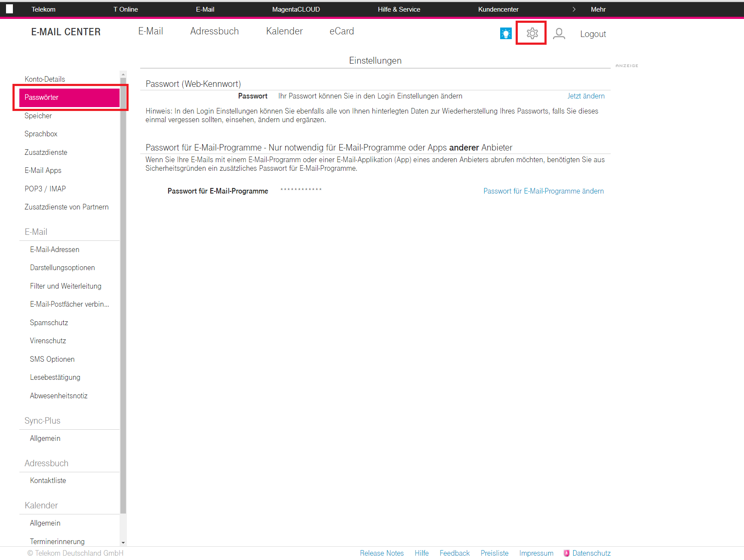
Task: Open E-Mail in the top black bar
Action: coord(205,9)
